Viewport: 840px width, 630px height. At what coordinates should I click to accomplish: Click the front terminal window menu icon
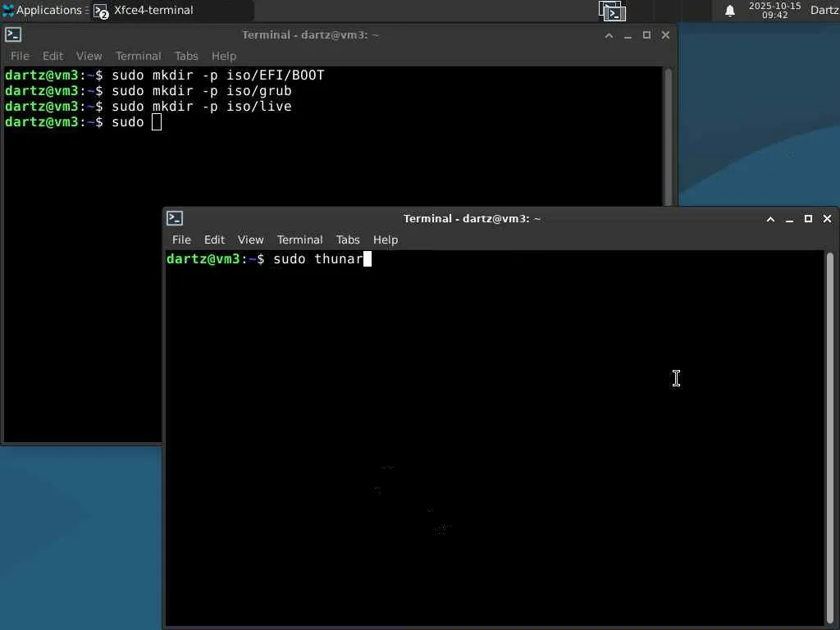point(175,218)
